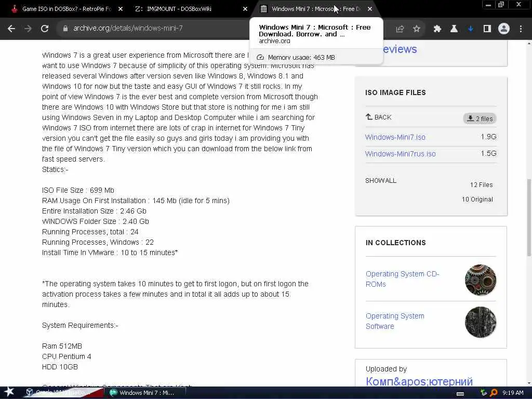
Task: Open the star Start menu button
Action: coord(9,392)
